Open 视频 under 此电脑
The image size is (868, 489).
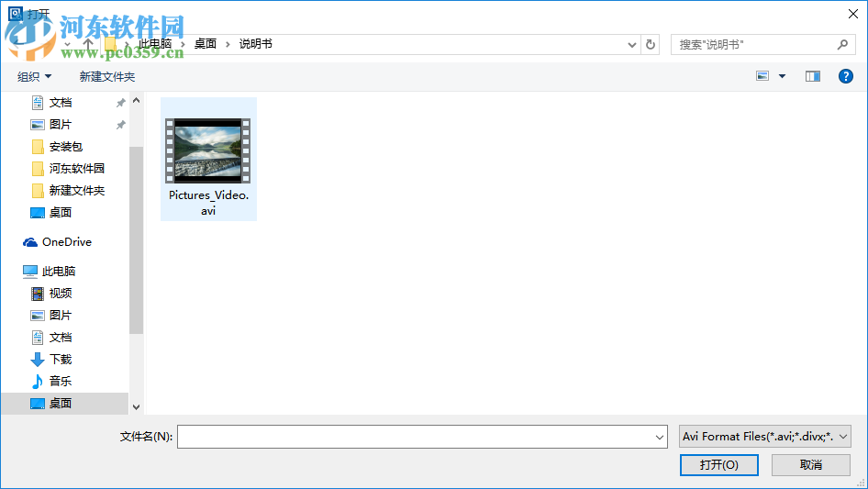(61, 294)
